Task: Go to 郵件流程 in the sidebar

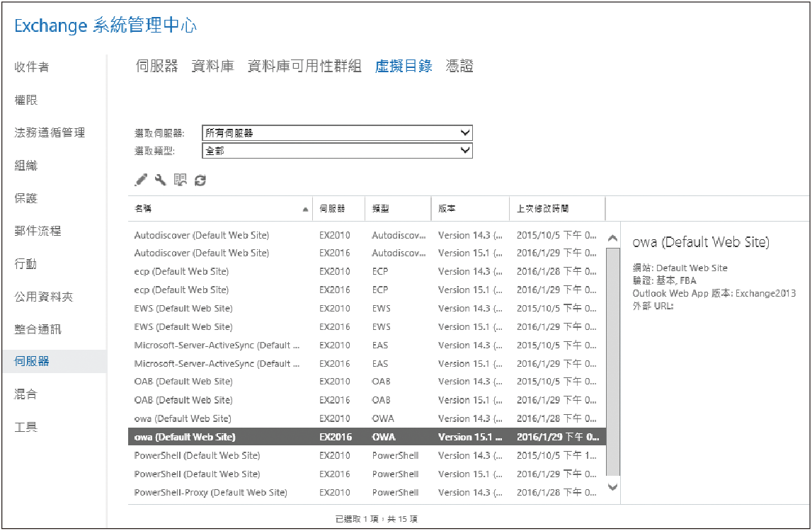Action: pos(38,231)
